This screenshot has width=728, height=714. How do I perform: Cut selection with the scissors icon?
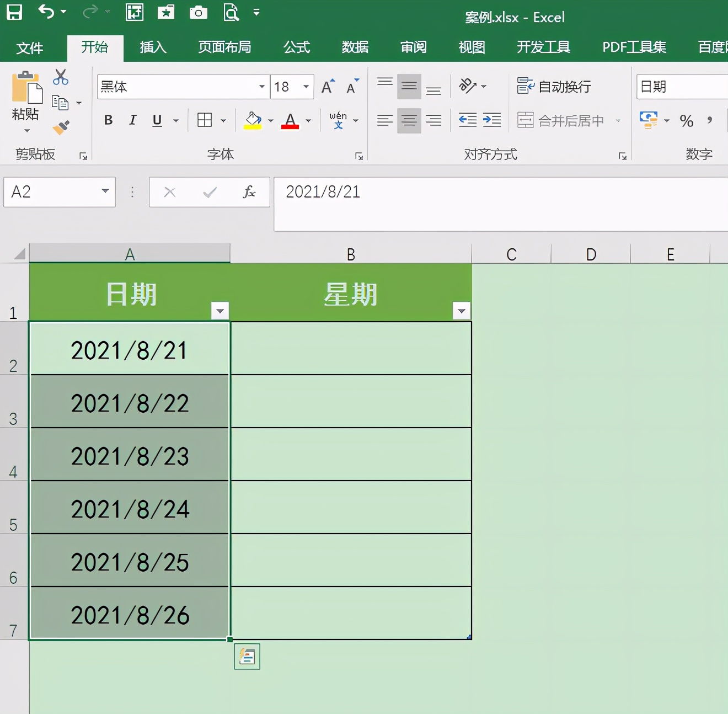pyautogui.click(x=61, y=77)
